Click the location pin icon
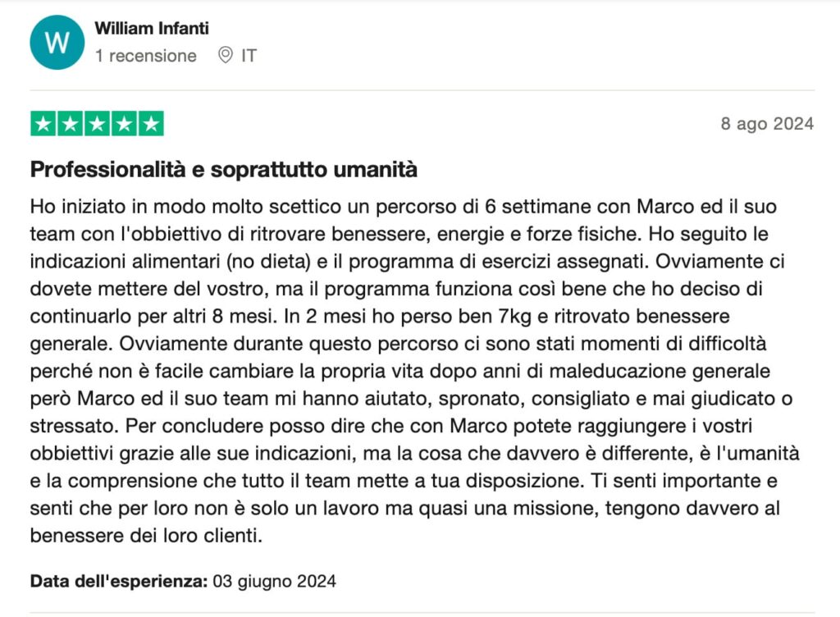Viewport: 840px width, 617px height. tap(226, 55)
